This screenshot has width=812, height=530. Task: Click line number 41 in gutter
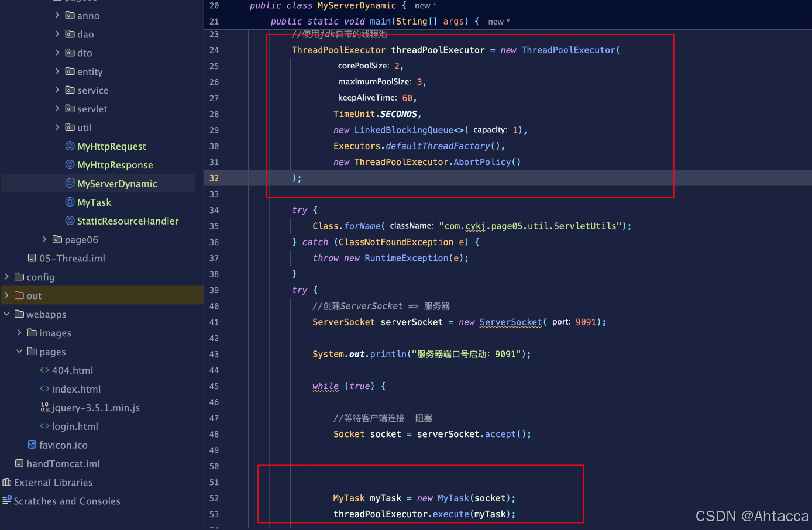point(214,322)
